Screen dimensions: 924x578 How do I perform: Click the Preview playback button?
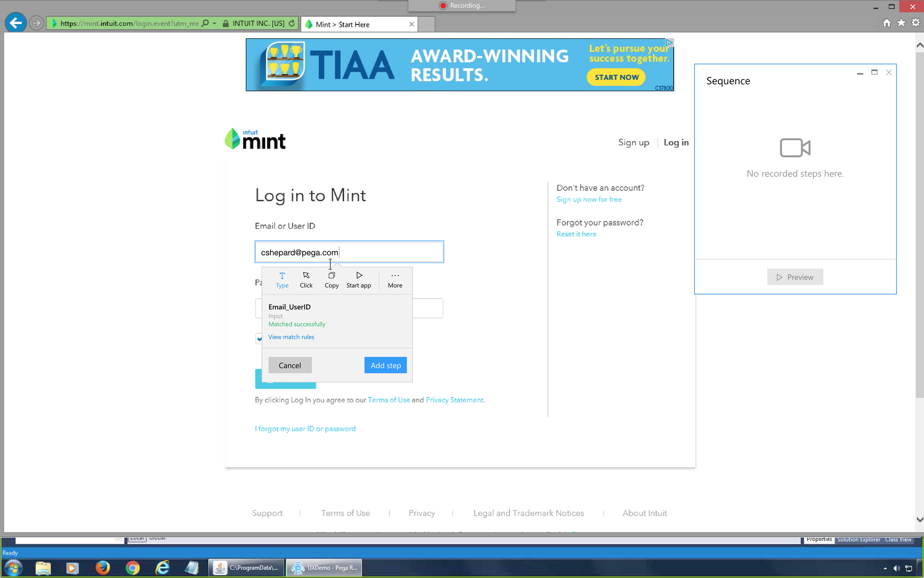click(795, 277)
